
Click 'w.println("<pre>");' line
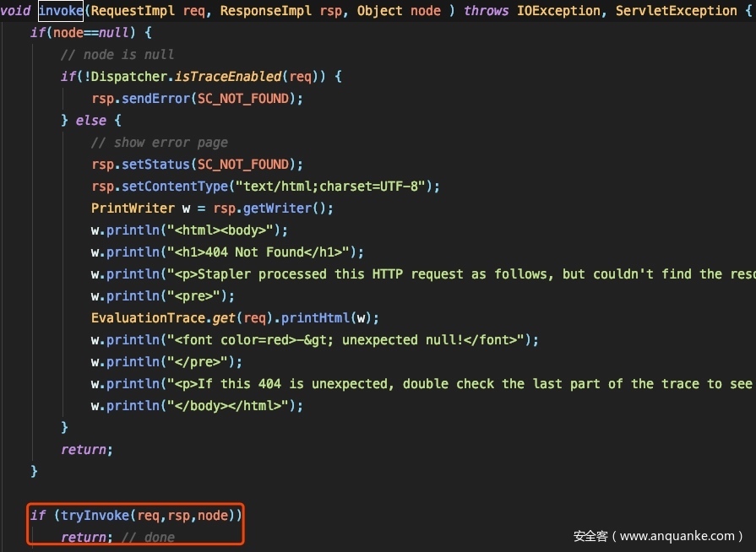coord(163,295)
